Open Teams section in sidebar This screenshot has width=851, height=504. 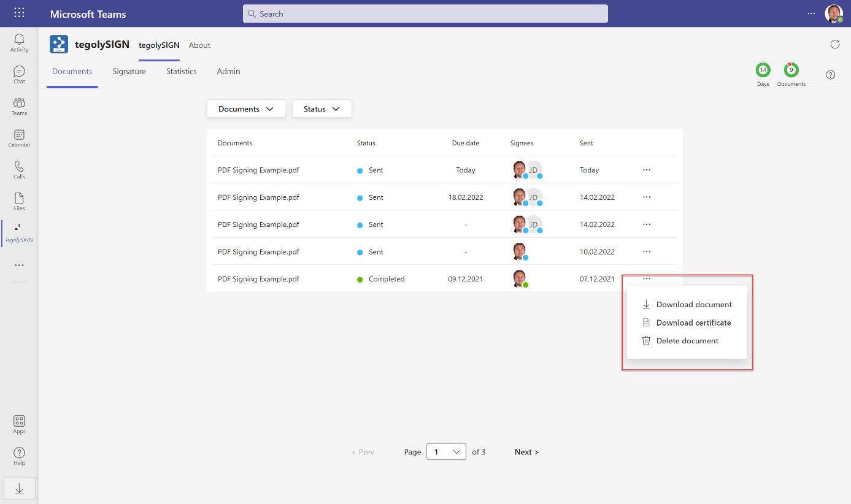(x=19, y=107)
